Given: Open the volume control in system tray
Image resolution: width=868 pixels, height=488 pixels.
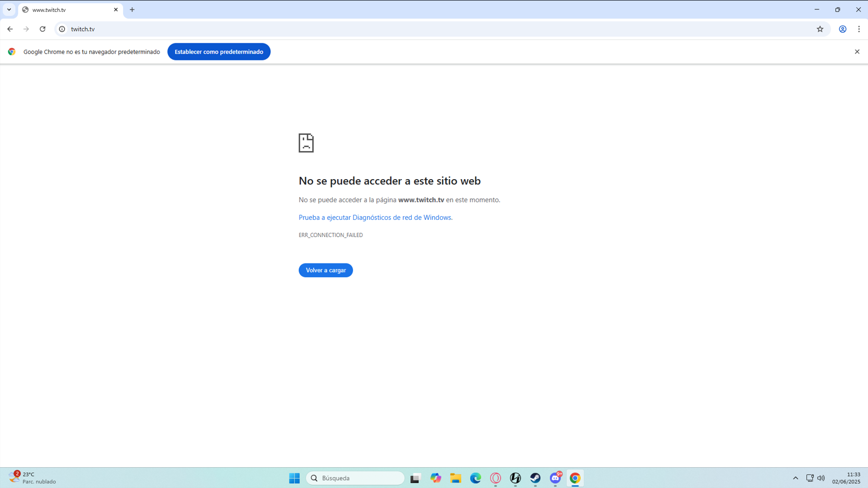Looking at the screenshot, I should [821, 478].
